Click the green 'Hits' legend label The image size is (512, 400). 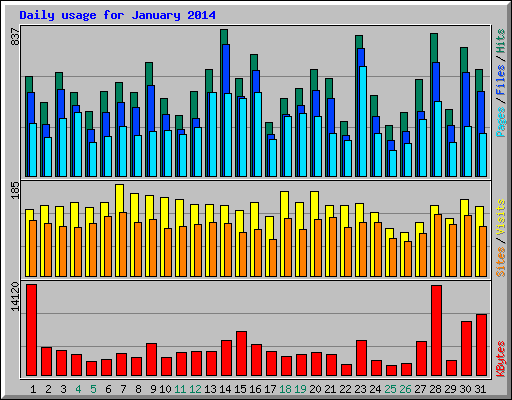coord(501,41)
